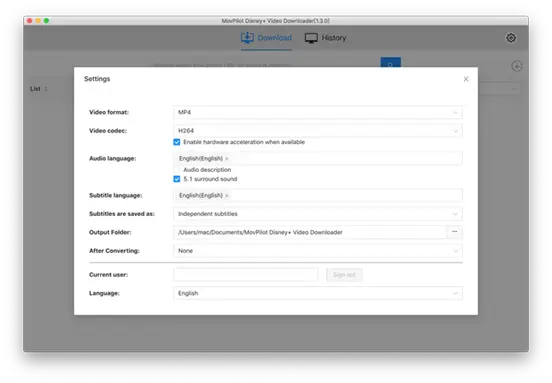Click the Current user text field

[245, 275]
